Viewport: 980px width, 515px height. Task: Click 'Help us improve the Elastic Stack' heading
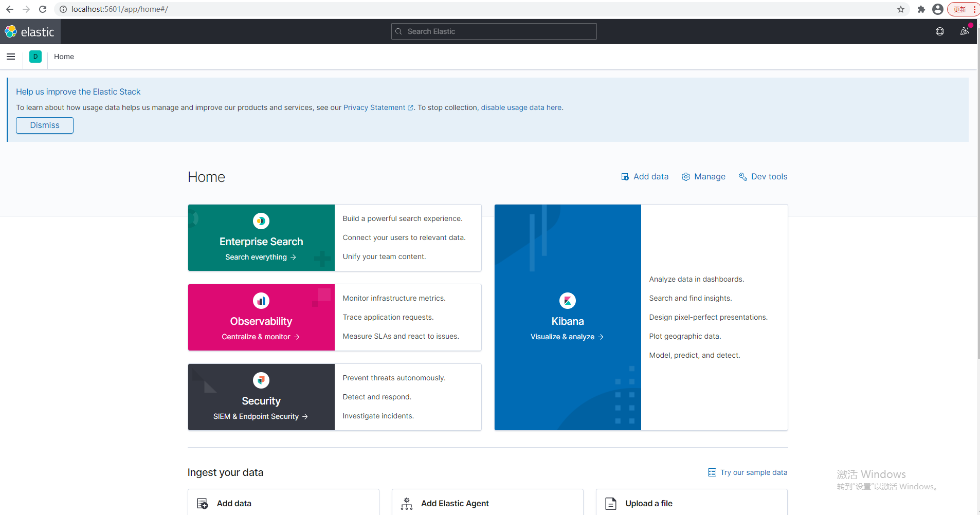point(78,91)
